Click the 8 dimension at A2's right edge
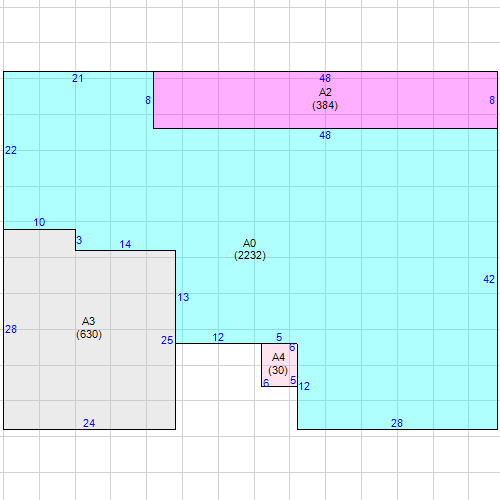 [492, 100]
